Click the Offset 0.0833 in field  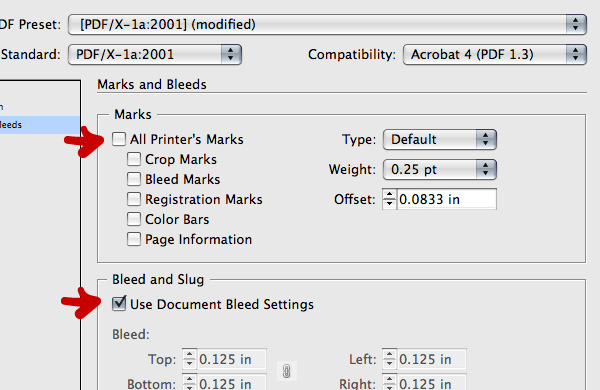(x=447, y=199)
